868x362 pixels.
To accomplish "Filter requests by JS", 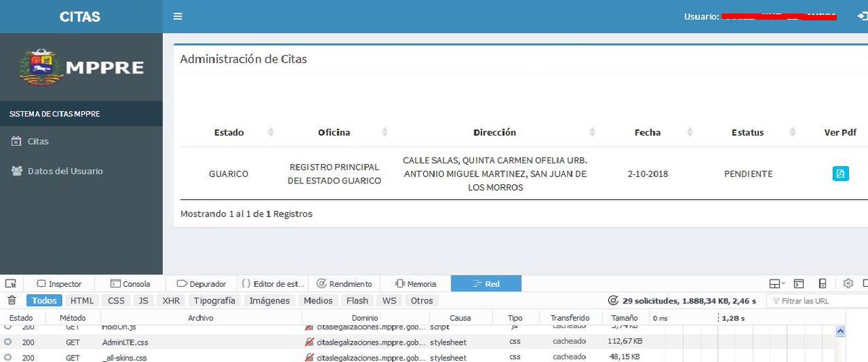I will 144,301.
